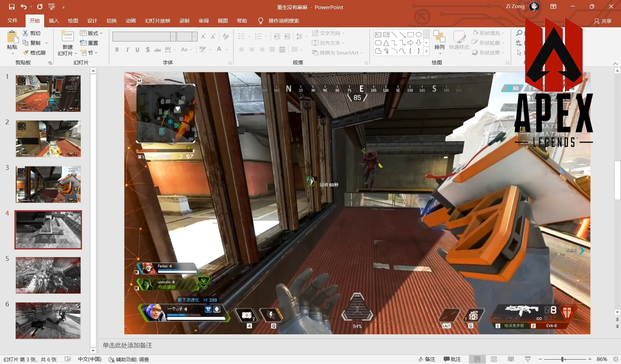Clear all formatting icon
621x364 pixels.
coord(226,36)
